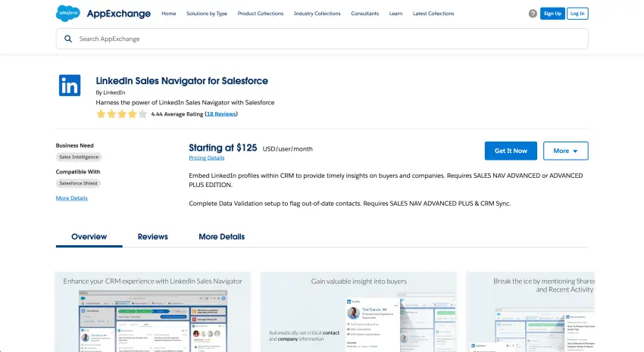Expand the More dropdown button
644x352 pixels.
click(x=565, y=151)
